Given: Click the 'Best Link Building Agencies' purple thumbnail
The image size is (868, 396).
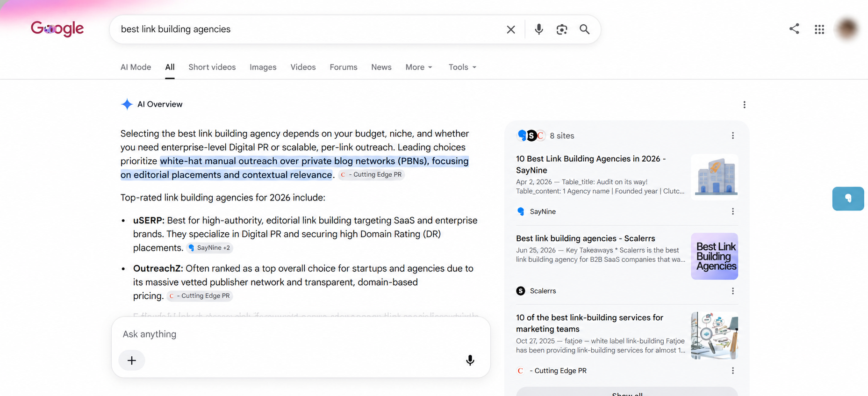Looking at the screenshot, I should click(x=715, y=256).
